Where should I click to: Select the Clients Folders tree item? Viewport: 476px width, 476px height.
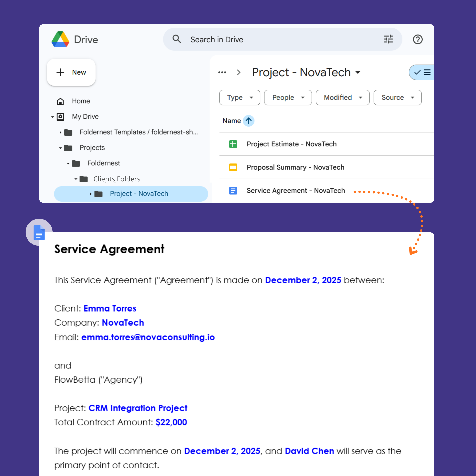tap(117, 179)
